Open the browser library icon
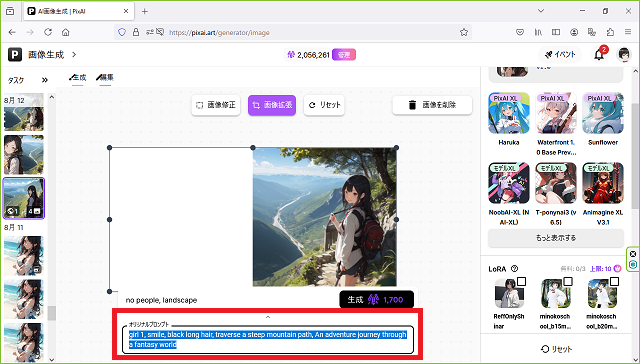 538,32
